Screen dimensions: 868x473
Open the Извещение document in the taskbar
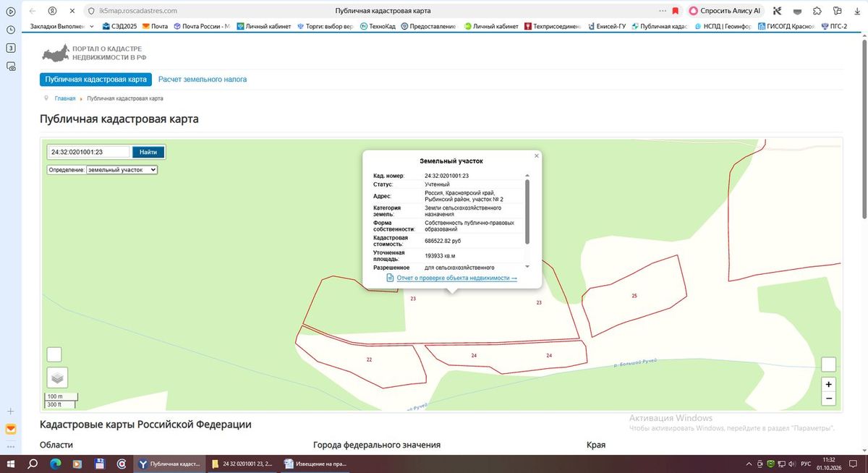(315, 464)
